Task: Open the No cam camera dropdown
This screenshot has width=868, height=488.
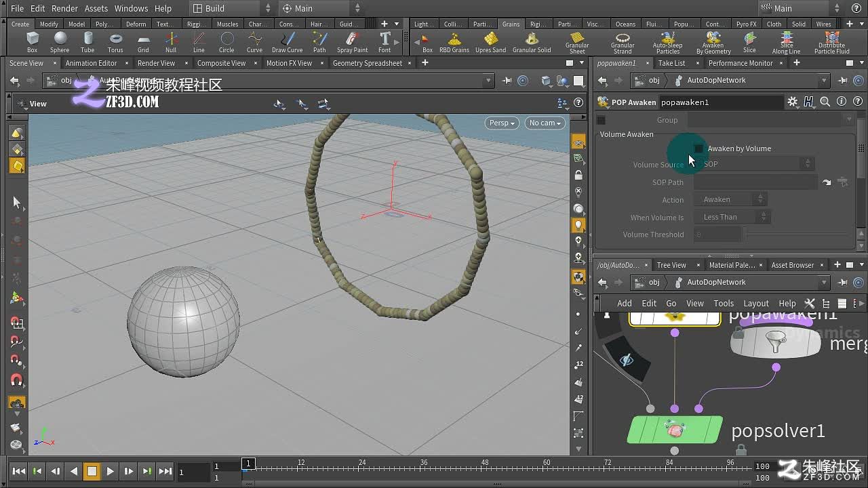Action: tap(545, 123)
